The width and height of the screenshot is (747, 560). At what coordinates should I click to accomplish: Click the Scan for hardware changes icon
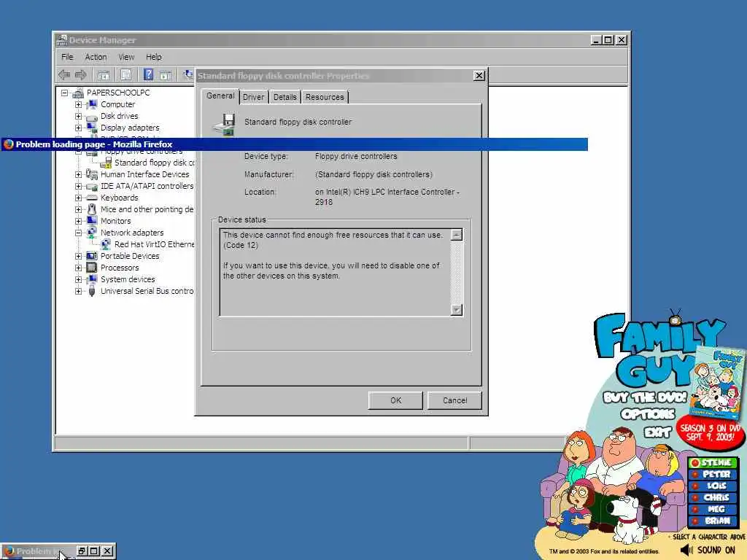click(189, 74)
